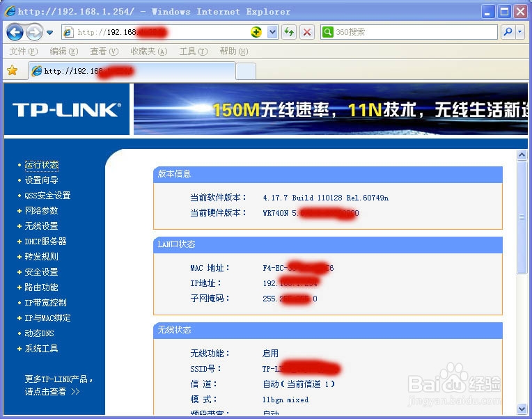Open the 运行状态 page
Viewport: 532px width, 419px height.
pyautogui.click(x=41, y=165)
